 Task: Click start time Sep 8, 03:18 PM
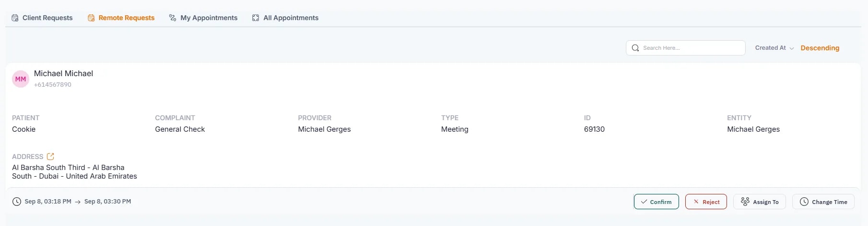click(48, 202)
